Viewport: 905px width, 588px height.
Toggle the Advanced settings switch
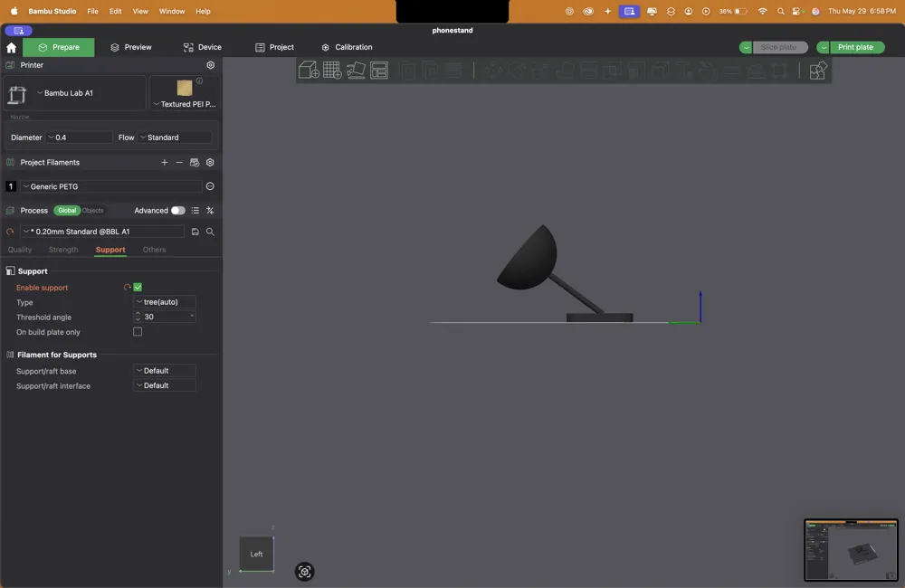177,211
